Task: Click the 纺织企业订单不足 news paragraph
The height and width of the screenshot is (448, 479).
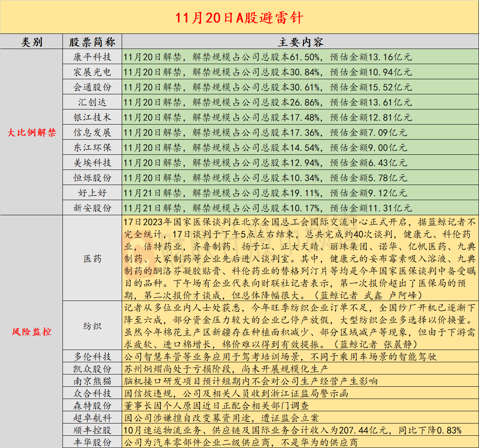Action: 300,326
